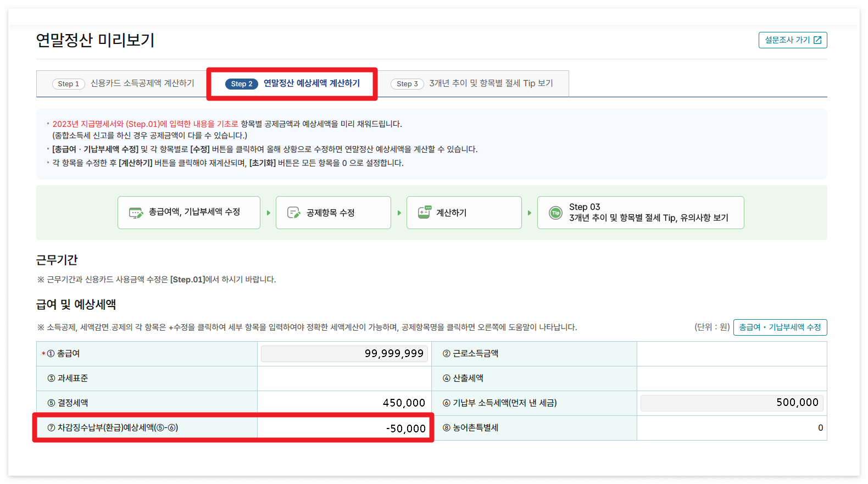The height and width of the screenshot is (484, 868).
Task: Click the ⑥ 기납부 소득세액(먼저 낸 세금) label
Action: [500, 403]
